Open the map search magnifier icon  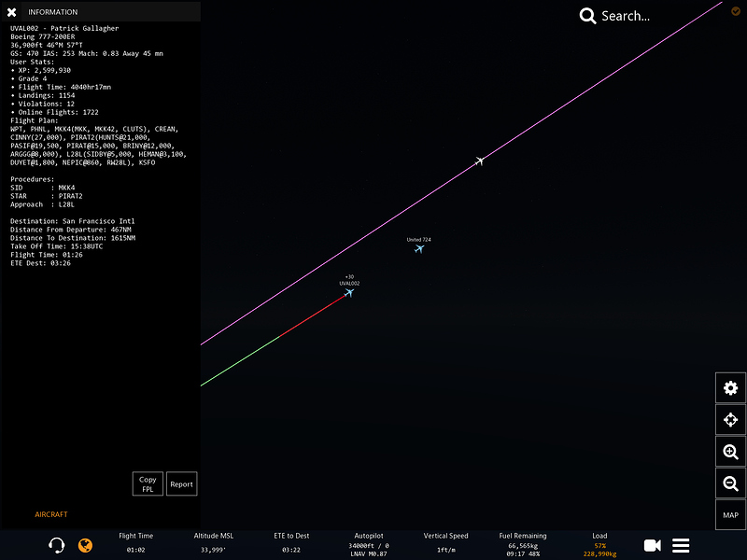point(587,16)
